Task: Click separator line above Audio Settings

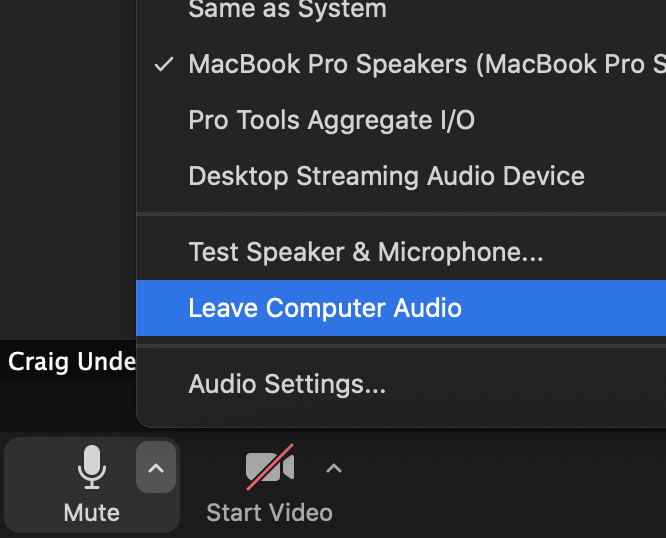Action: (401, 346)
